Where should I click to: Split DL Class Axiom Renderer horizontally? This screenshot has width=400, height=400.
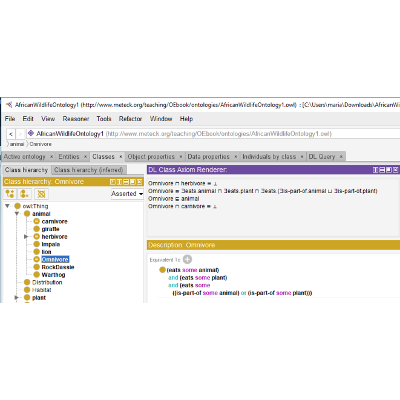point(382,170)
